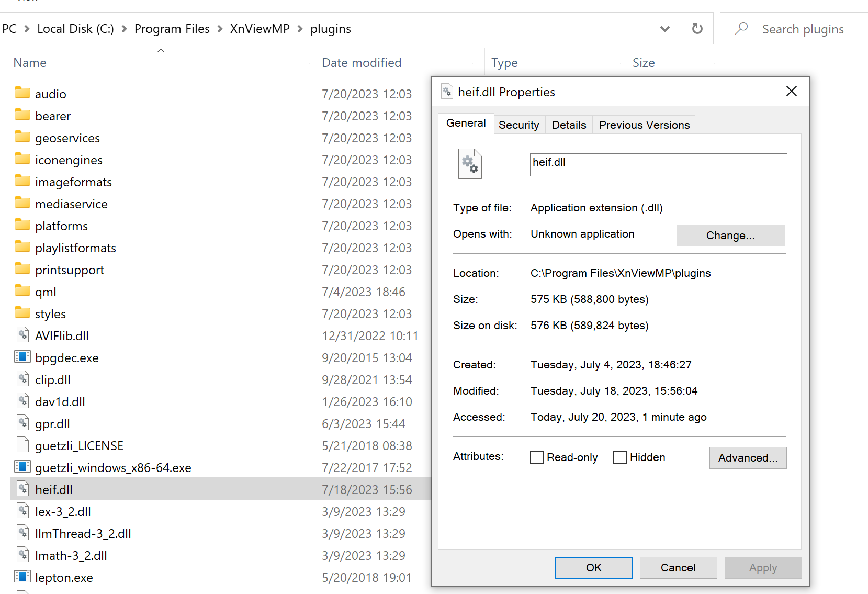Viewport: 868px width, 594px height.
Task: Click the search magnifier icon
Action: tap(741, 29)
